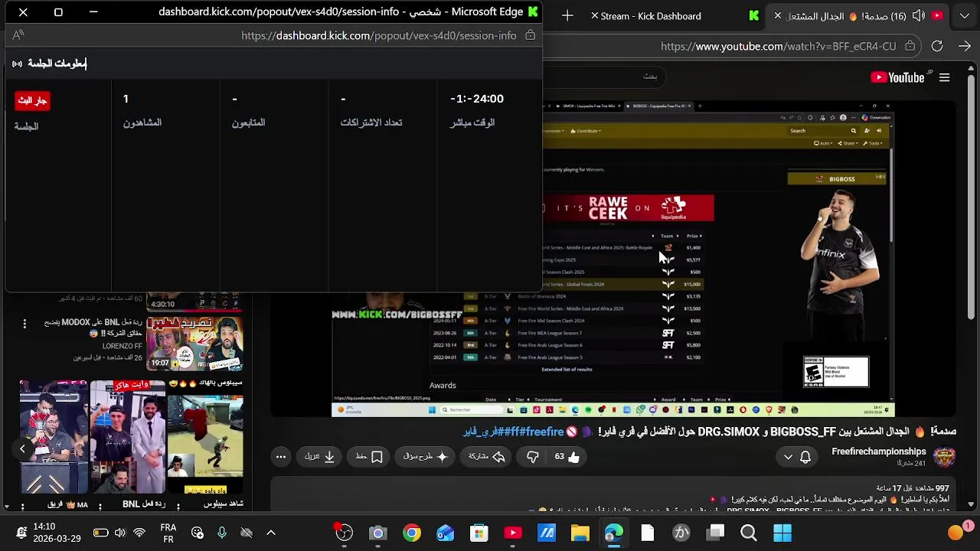This screenshot has height=551, width=980.
Task: Open more actions ellipsis under video
Action: click(281, 457)
